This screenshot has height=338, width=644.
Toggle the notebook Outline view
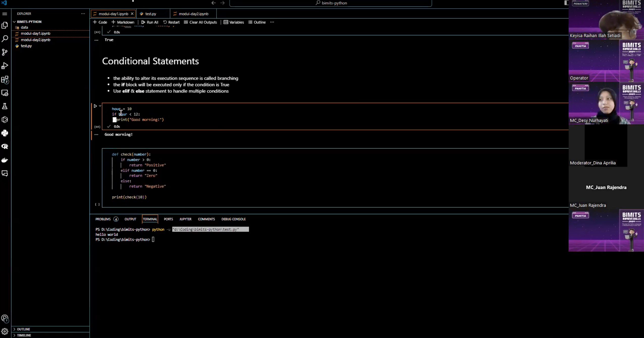coord(257,22)
